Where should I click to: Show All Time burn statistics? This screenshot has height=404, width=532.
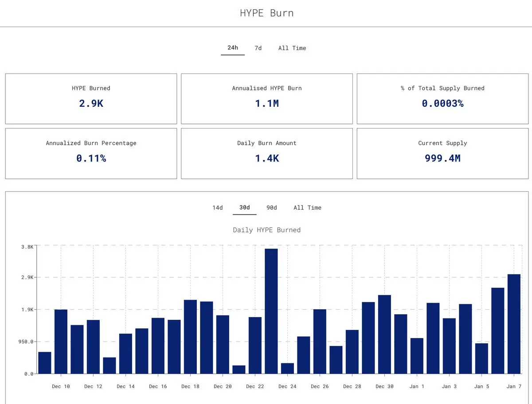click(292, 48)
